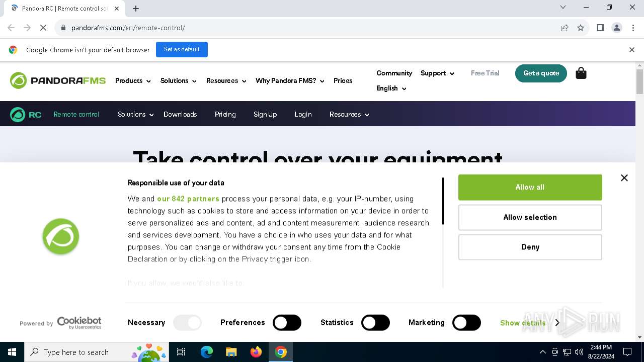Click the Allow all button

coord(530,187)
